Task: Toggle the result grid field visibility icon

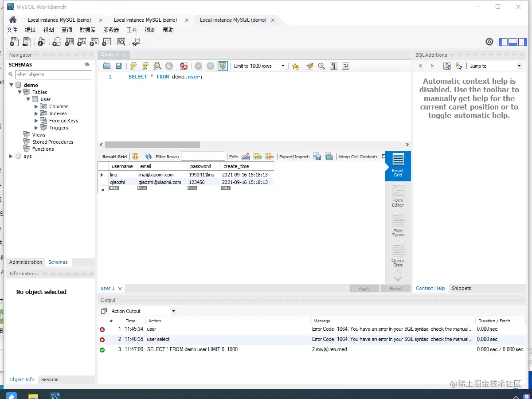Action: click(136, 156)
